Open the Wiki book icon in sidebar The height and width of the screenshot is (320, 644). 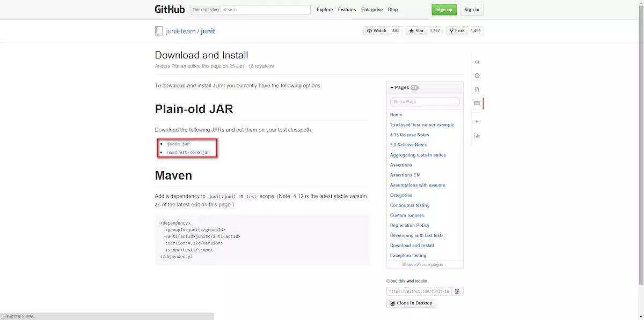tap(477, 103)
